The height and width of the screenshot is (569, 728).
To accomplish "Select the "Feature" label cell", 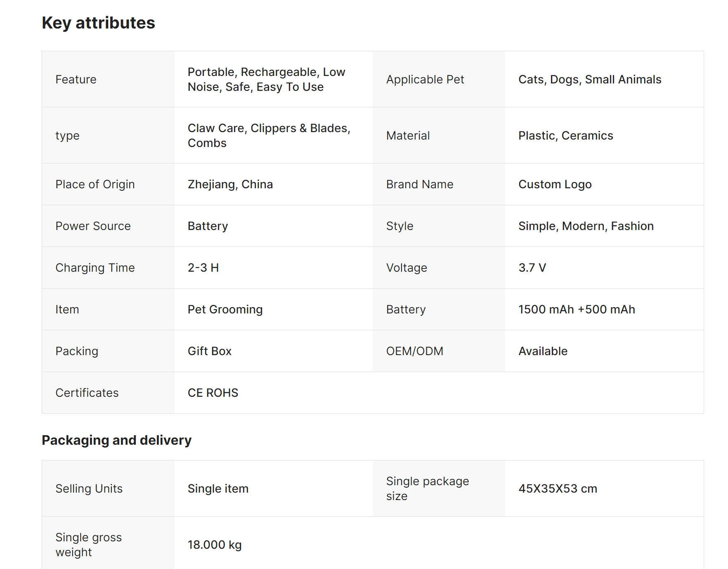I will point(76,79).
